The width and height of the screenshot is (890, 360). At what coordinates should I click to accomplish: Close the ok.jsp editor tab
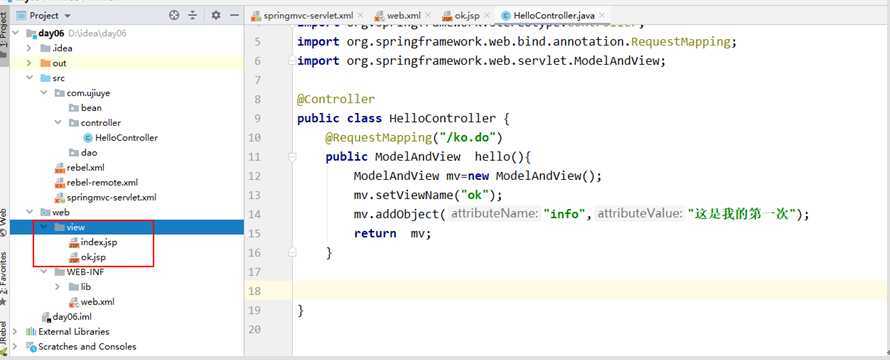coord(485,16)
